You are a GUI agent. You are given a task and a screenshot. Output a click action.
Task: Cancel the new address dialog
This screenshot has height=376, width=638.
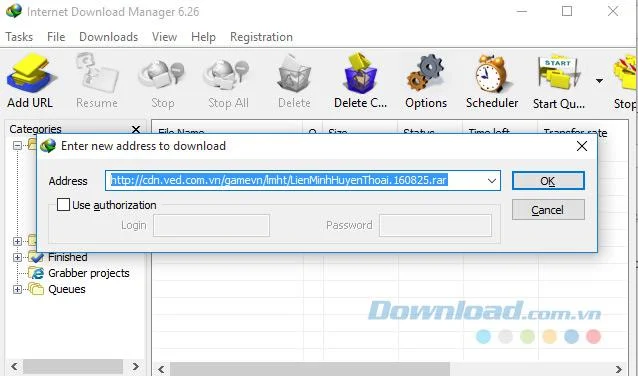pos(548,210)
